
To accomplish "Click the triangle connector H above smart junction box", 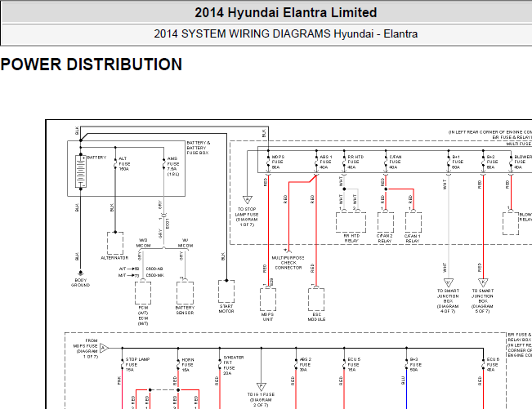I will [449, 282].
